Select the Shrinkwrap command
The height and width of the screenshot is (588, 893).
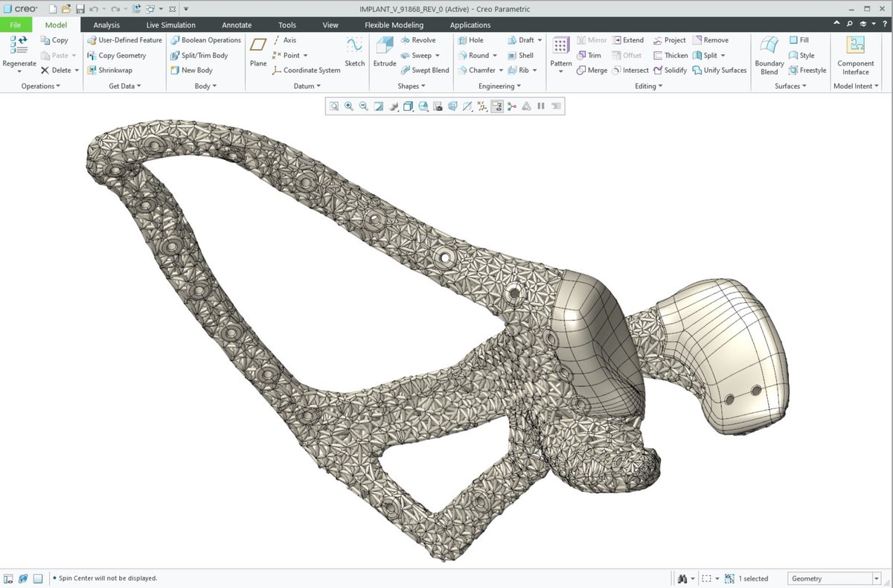[109, 70]
